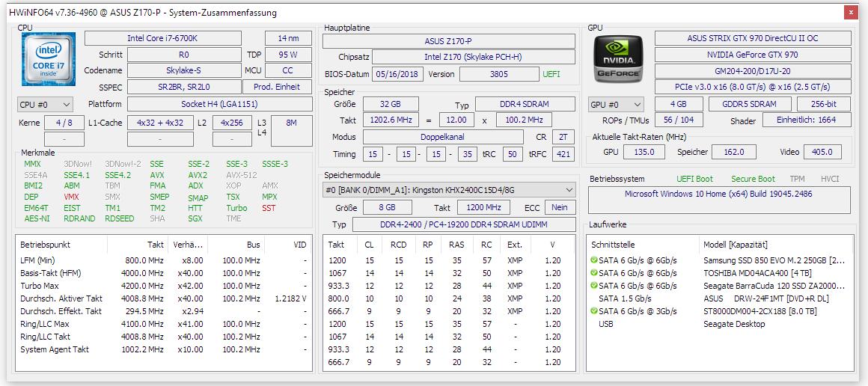
Task: Click the SR2BR, SR2L0 SSPEC field
Action: coord(184,87)
